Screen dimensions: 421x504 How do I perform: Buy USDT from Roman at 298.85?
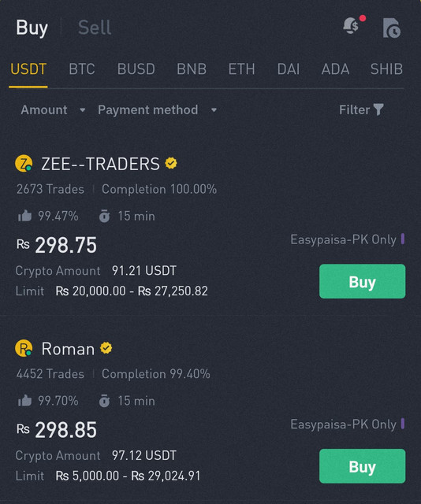click(363, 466)
